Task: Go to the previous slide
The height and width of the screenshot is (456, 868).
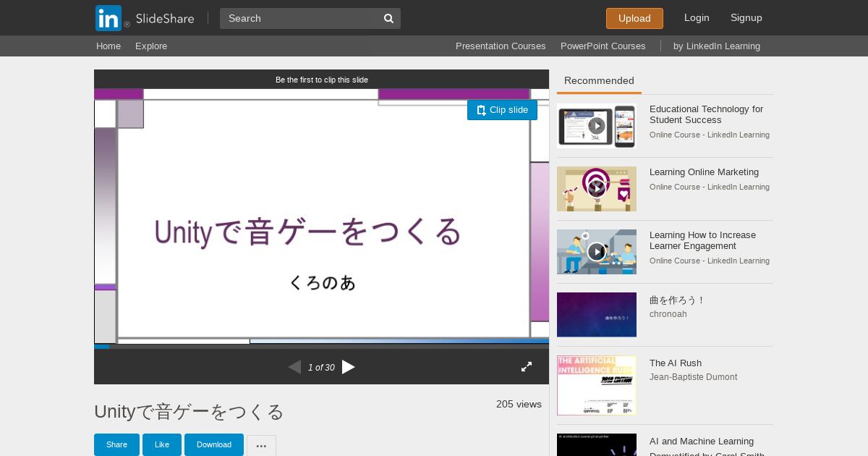Action: [x=294, y=367]
